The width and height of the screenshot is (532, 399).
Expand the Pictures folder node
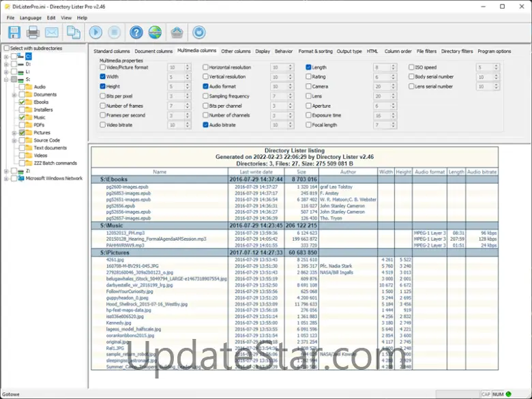click(14, 133)
